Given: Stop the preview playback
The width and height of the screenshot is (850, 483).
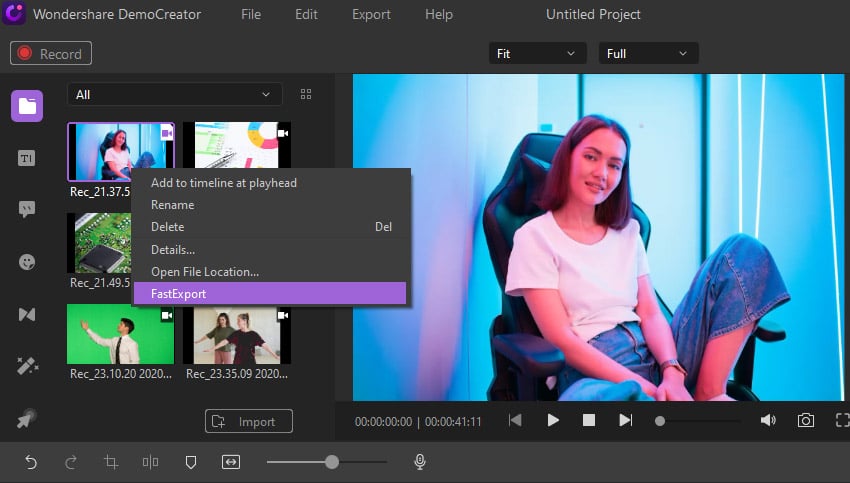Looking at the screenshot, I should (589, 420).
